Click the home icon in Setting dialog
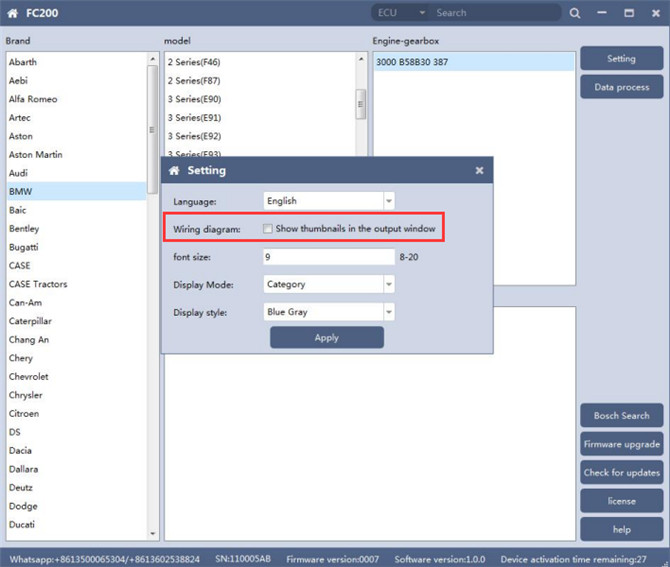This screenshot has height=567, width=670. (x=174, y=171)
